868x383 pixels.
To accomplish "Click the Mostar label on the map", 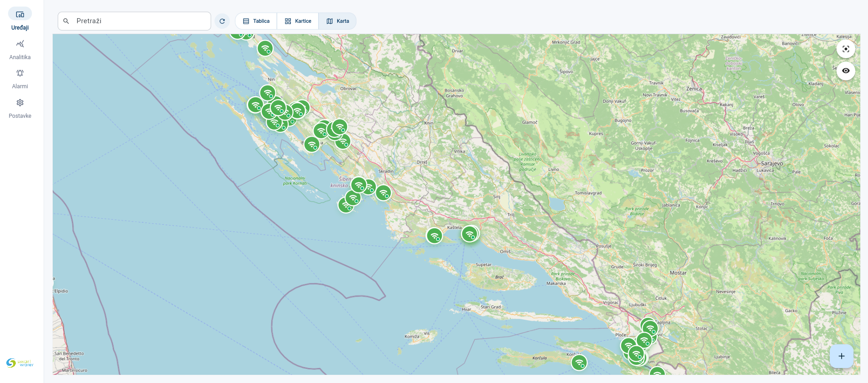I will 678,273.
